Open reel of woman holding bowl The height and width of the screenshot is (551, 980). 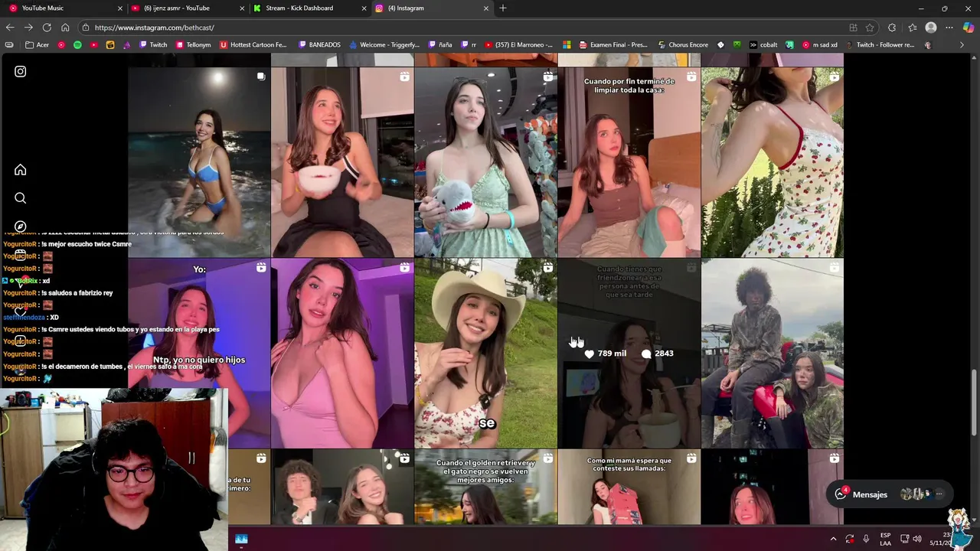[342, 162]
